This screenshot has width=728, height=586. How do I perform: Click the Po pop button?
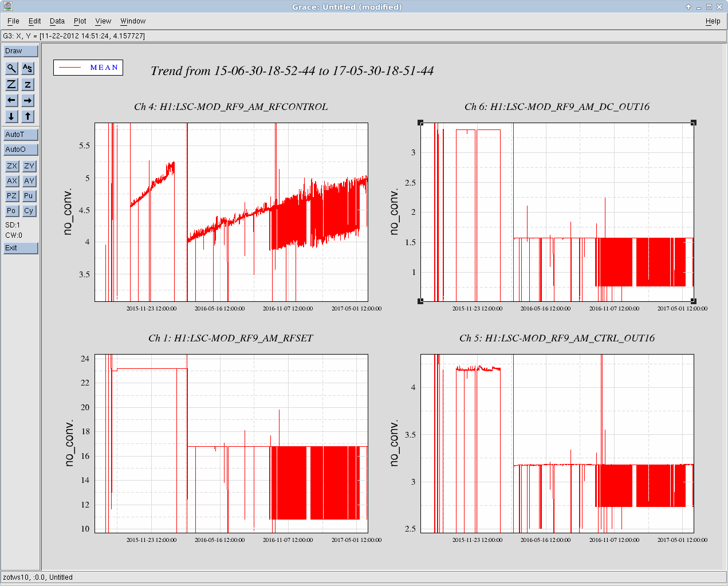tap(12, 211)
